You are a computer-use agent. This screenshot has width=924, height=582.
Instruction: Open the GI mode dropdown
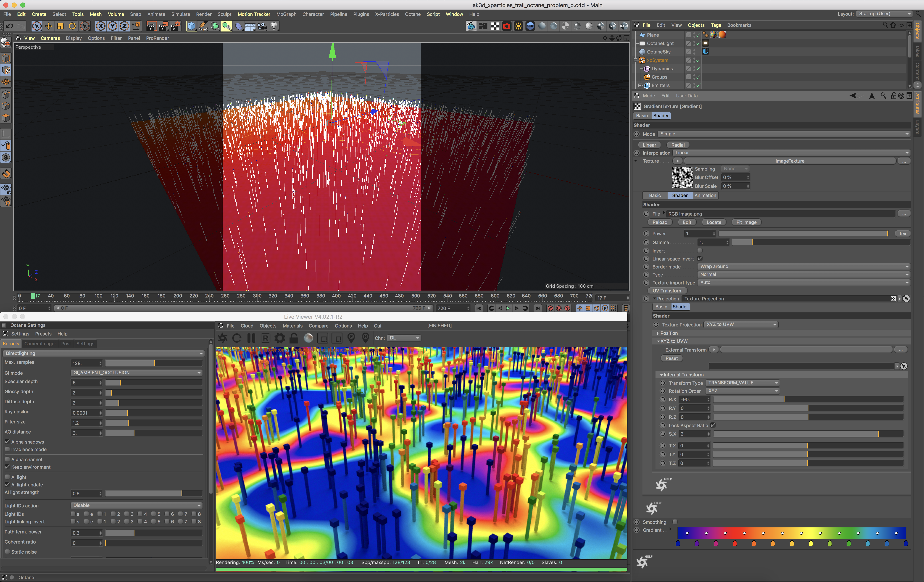[x=136, y=373]
